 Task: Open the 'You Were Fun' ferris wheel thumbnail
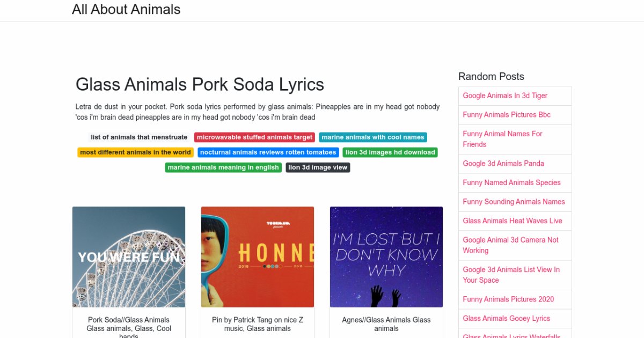(129, 257)
